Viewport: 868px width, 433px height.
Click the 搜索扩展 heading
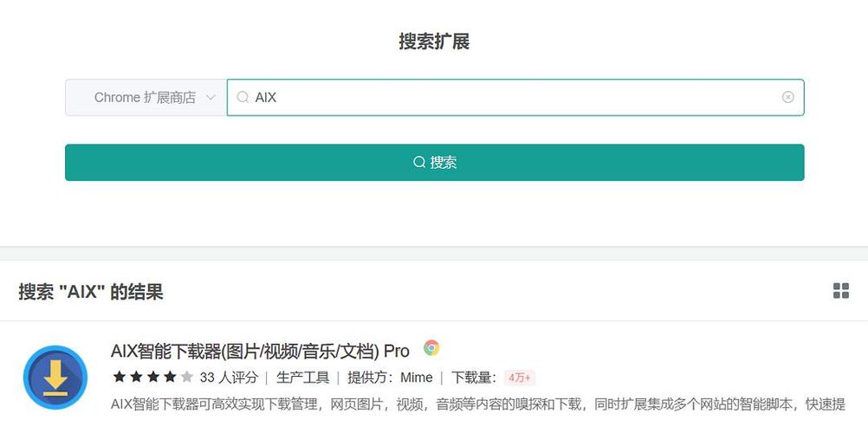tap(435, 42)
